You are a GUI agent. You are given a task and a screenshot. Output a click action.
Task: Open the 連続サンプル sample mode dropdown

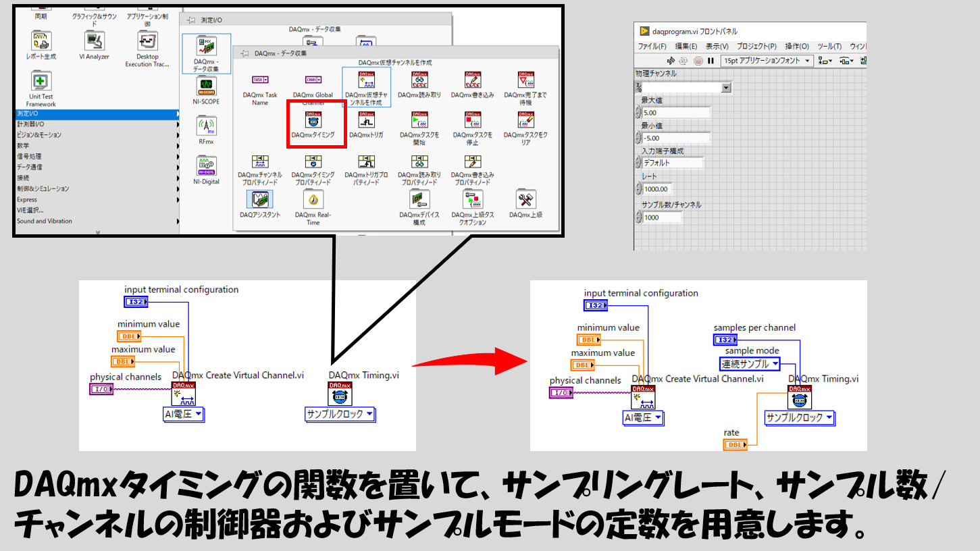[x=778, y=364]
